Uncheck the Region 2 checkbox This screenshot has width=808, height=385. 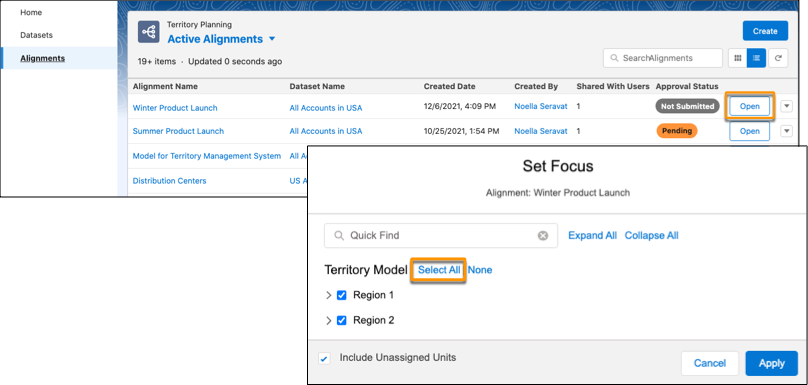pos(341,321)
